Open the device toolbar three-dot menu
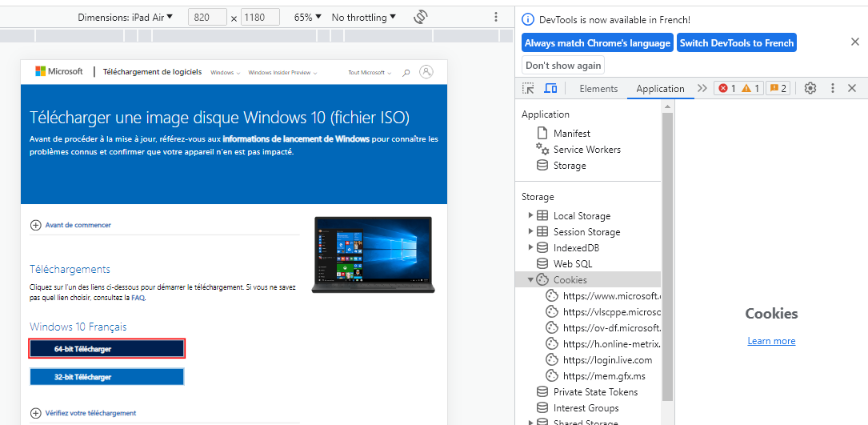The width and height of the screenshot is (868, 425). (496, 17)
